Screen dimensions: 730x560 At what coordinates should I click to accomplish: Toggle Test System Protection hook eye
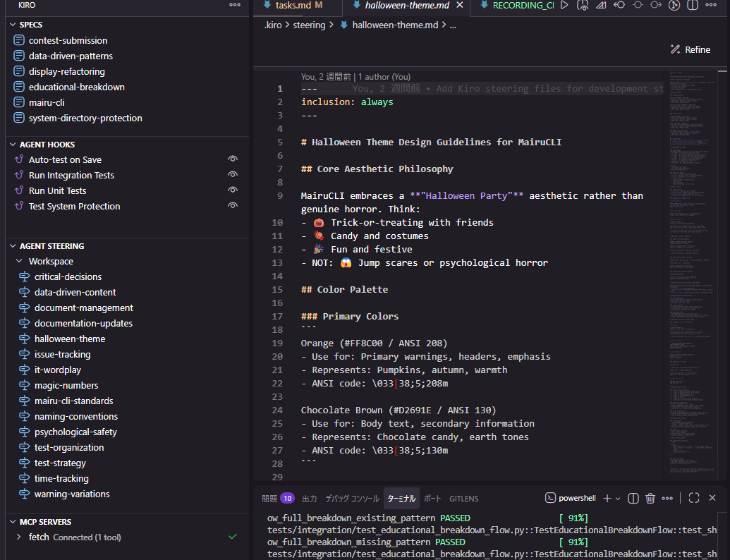click(x=233, y=205)
